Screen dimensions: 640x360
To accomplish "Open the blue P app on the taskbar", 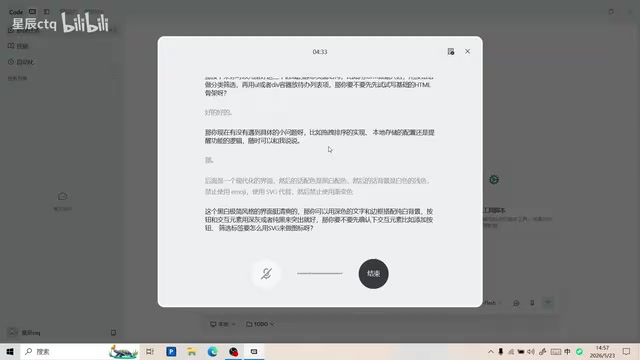I will coord(171,351).
